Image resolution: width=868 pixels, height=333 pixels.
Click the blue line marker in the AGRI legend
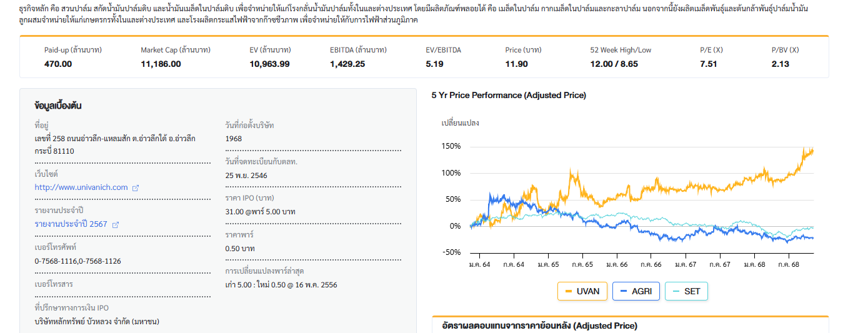pos(624,291)
